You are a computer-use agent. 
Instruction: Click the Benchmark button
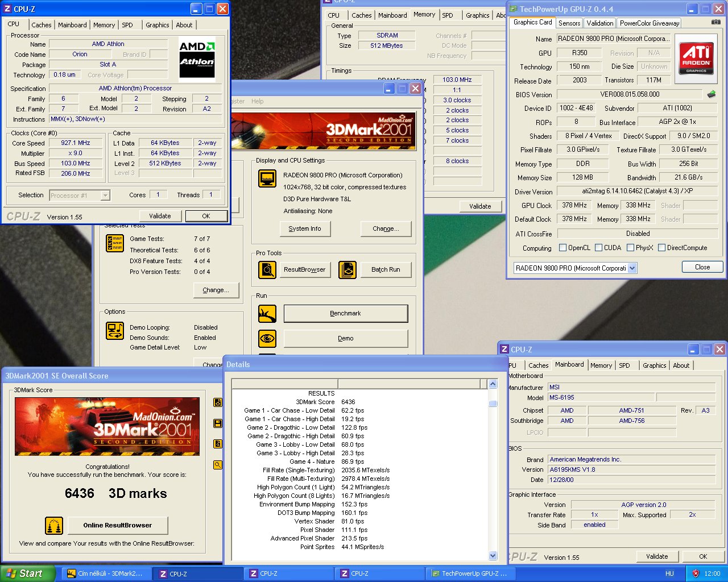coord(345,314)
